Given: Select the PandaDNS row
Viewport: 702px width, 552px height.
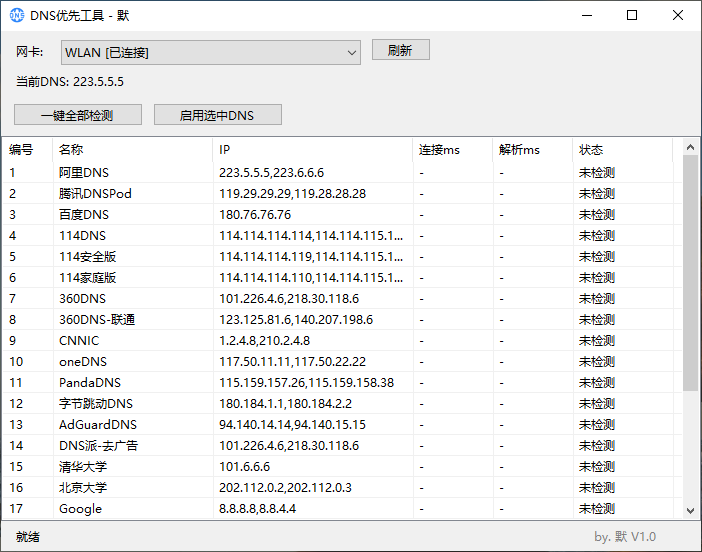Looking at the screenshot, I should [x=342, y=383].
